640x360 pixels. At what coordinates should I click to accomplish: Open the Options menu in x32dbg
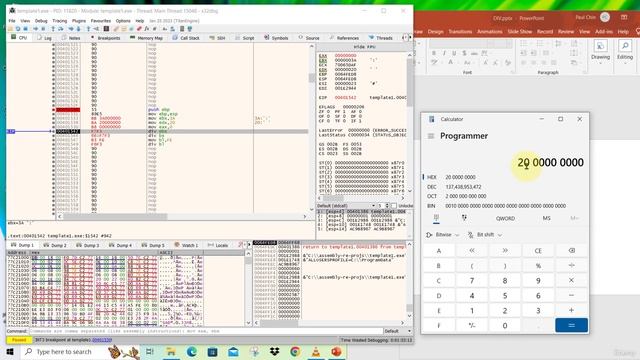click(123, 21)
